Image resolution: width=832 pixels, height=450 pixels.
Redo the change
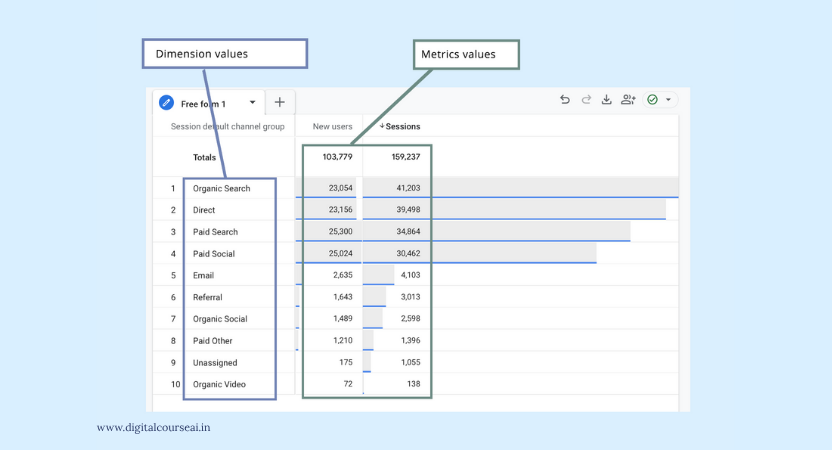[586, 100]
